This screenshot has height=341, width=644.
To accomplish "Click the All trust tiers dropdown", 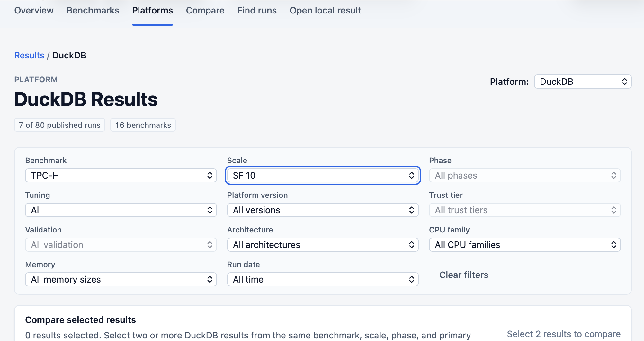I will (x=525, y=210).
